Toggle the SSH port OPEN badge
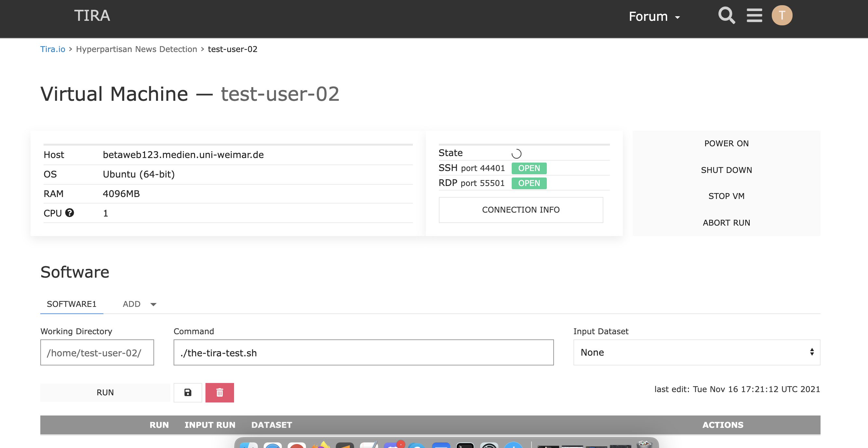868x448 pixels. click(529, 168)
